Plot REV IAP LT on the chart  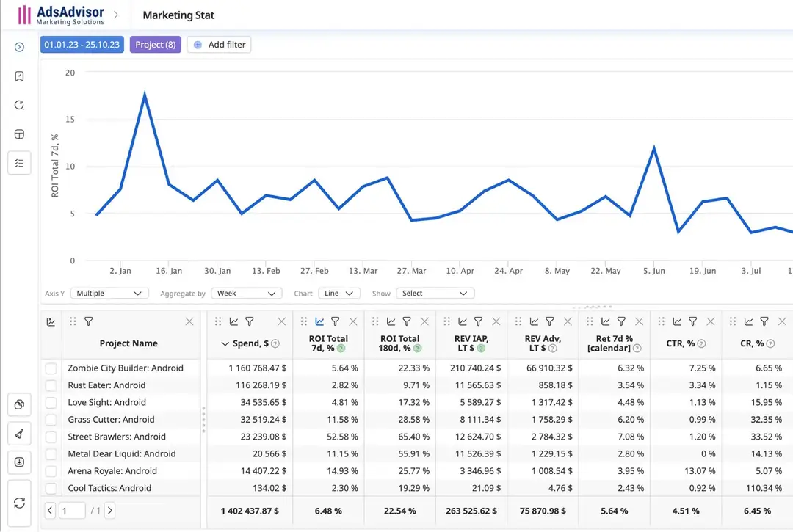(463, 321)
